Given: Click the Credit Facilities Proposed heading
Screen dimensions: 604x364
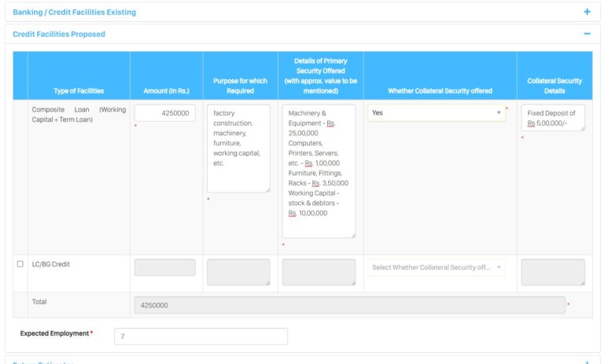Looking at the screenshot, I should point(59,34).
